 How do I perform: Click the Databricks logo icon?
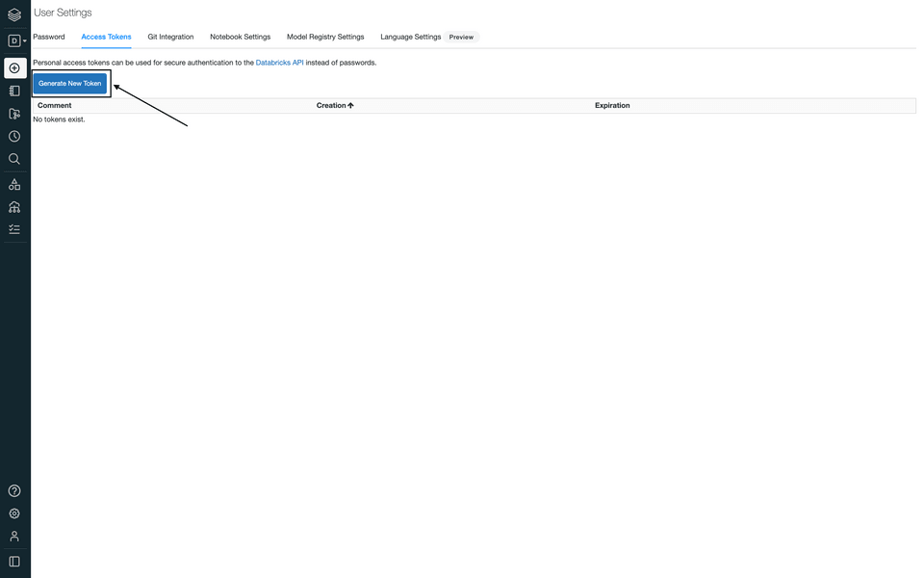tap(14, 15)
